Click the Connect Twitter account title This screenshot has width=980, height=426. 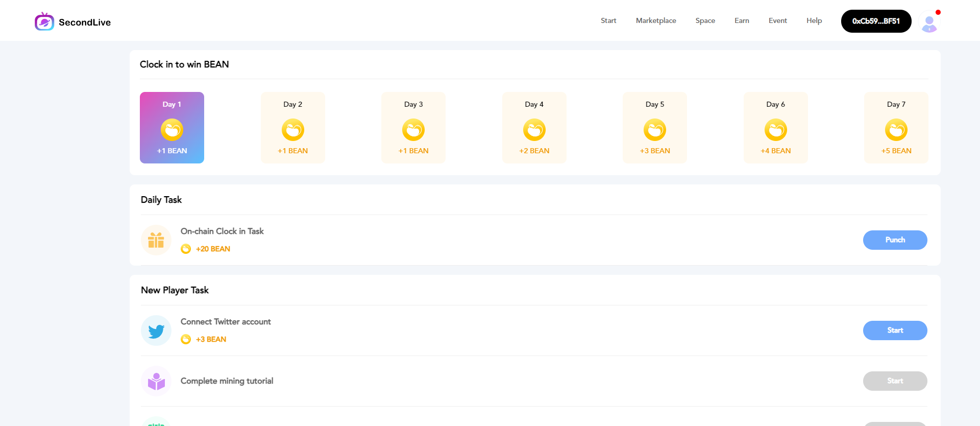click(x=226, y=322)
